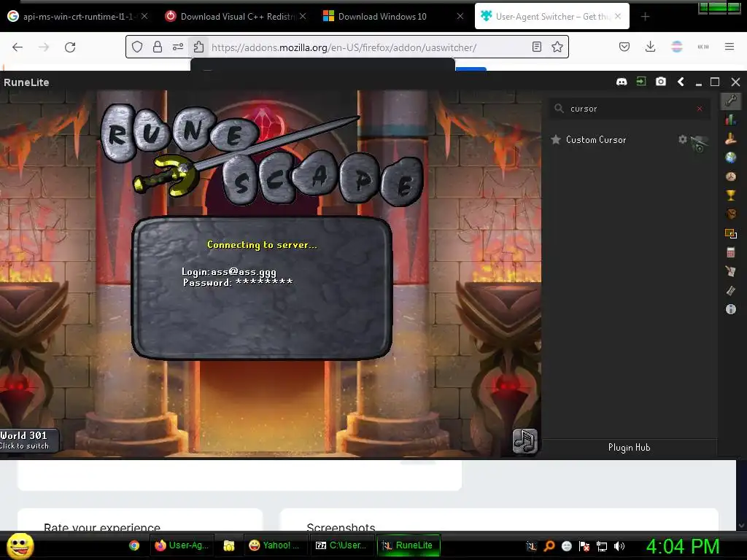Click site padlock icon in address bar
Image resolution: width=747 pixels, height=560 pixels.
pyautogui.click(x=158, y=47)
